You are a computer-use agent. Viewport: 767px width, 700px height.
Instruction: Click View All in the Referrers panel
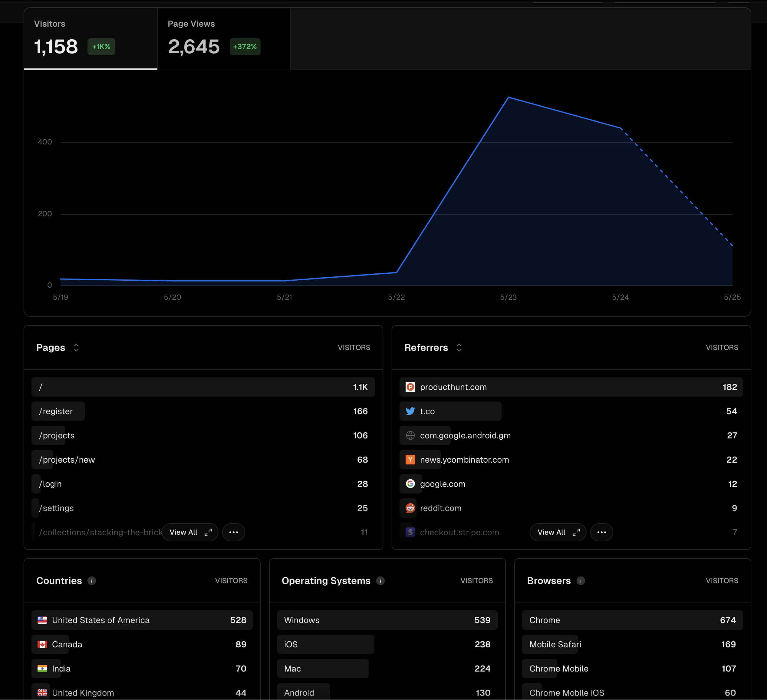(558, 532)
